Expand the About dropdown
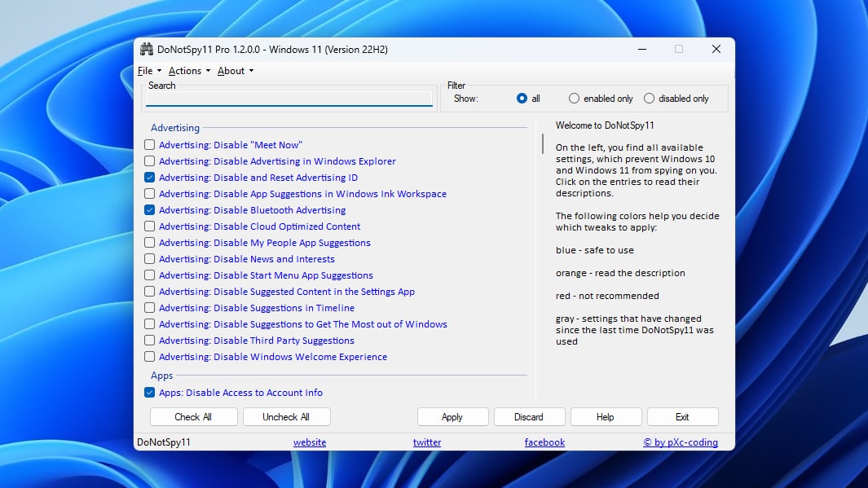This screenshot has height=488, width=868. [x=234, y=71]
